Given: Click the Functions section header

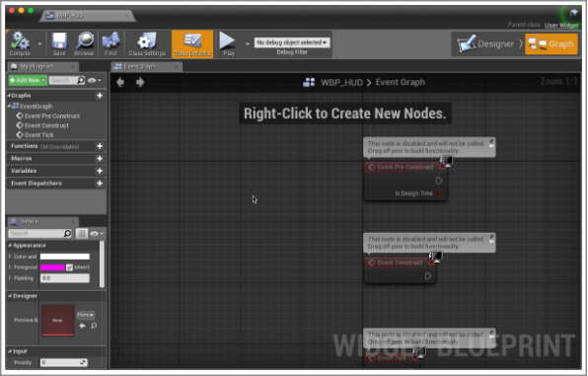Looking at the screenshot, I should pos(56,146).
